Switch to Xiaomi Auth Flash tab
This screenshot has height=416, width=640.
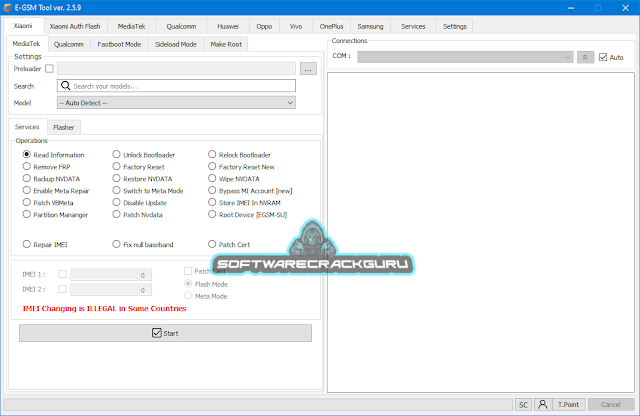click(75, 26)
